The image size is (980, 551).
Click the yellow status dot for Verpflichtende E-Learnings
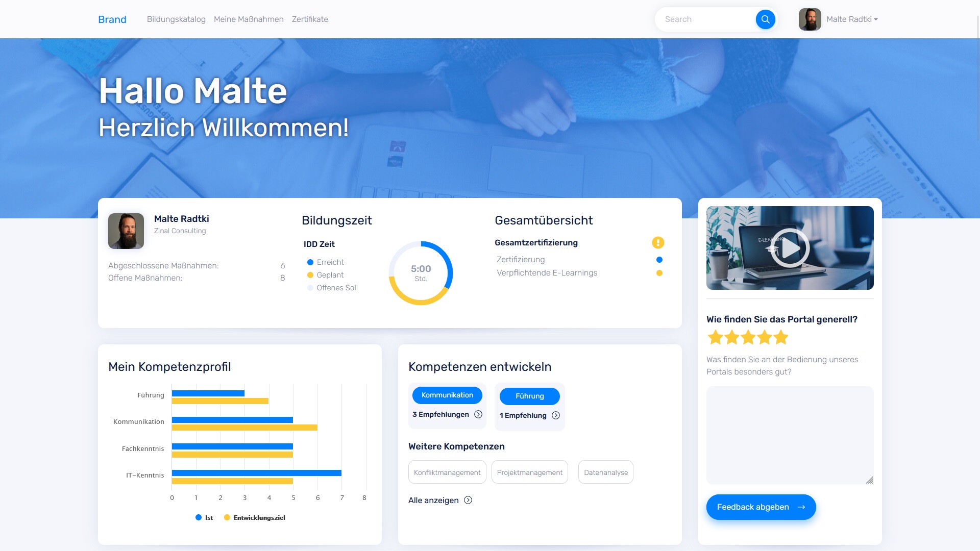coord(659,273)
